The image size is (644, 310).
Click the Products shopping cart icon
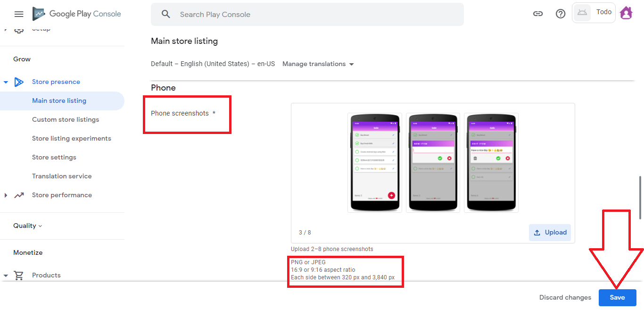pyautogui.click(x=19, y=276)
